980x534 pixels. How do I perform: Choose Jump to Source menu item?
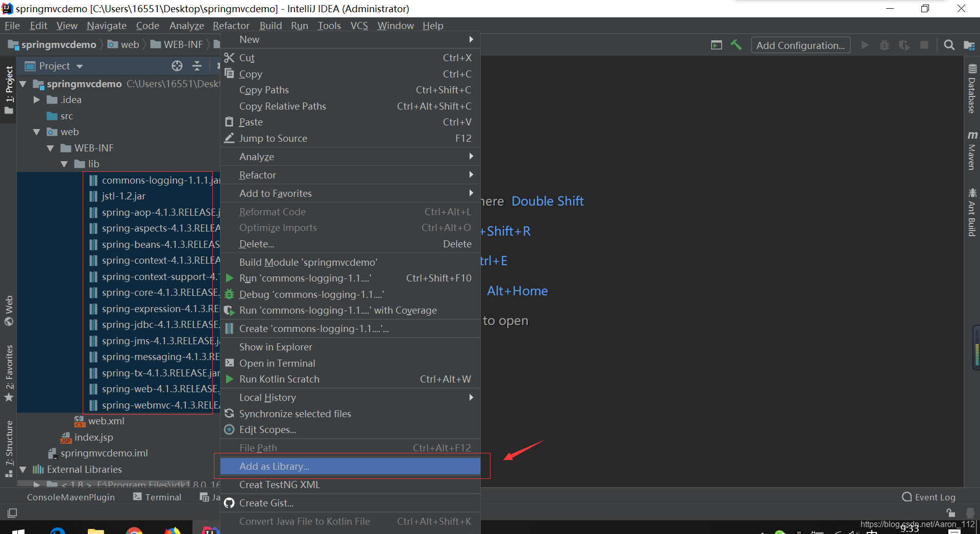click(350, 138)
